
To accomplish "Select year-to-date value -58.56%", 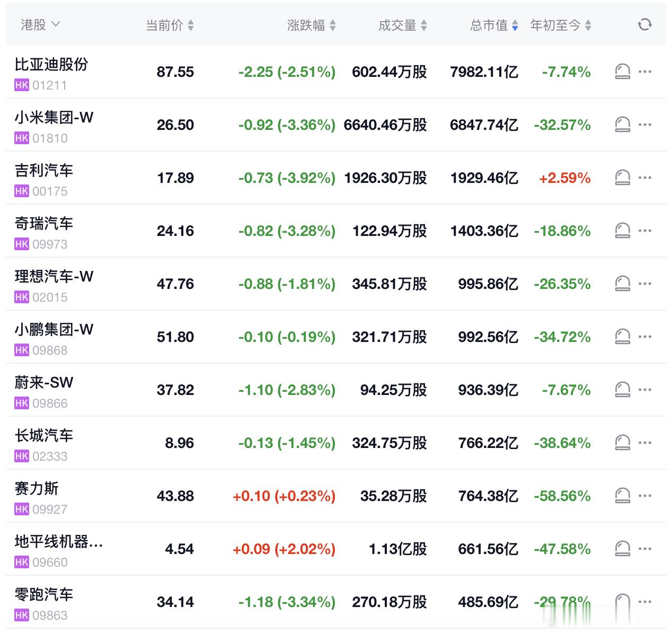I will point(562,496).
